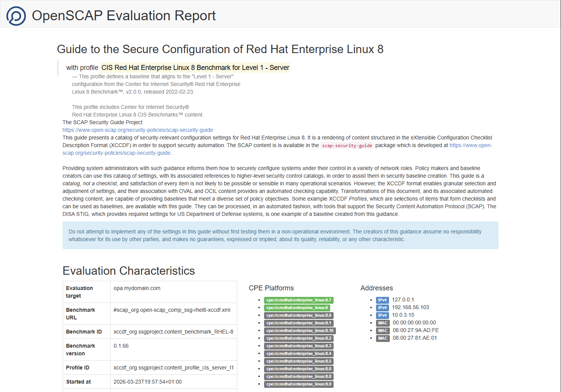
Task: Click the enterprise_linux:8.3 CPE badge
Action: point(299,346)
